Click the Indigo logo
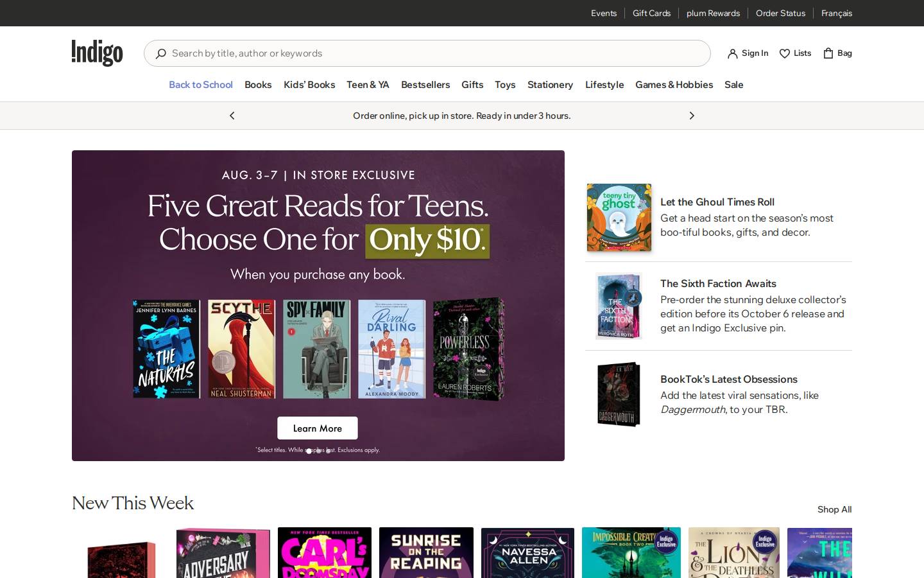924x578 pixels. pos(97,53)
